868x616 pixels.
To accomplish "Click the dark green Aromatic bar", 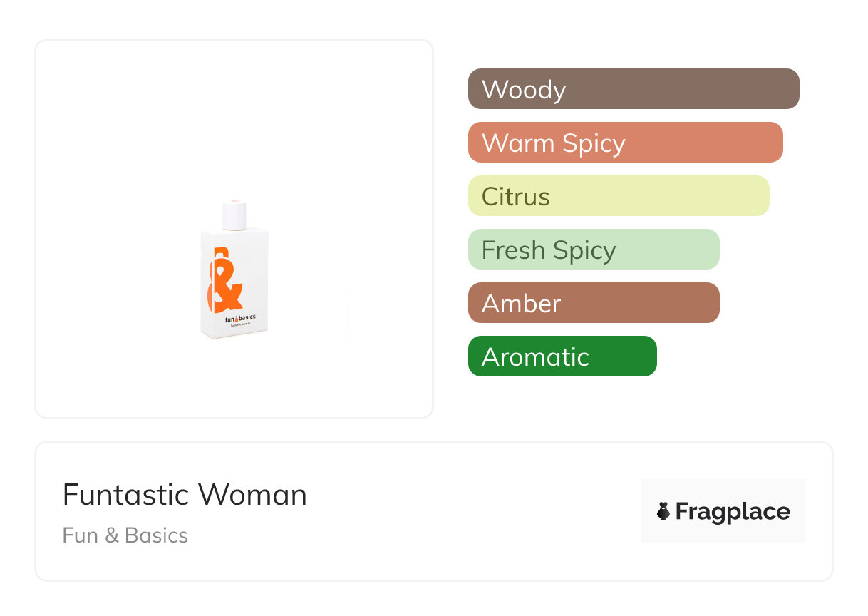I will click(x=562, y=356).
